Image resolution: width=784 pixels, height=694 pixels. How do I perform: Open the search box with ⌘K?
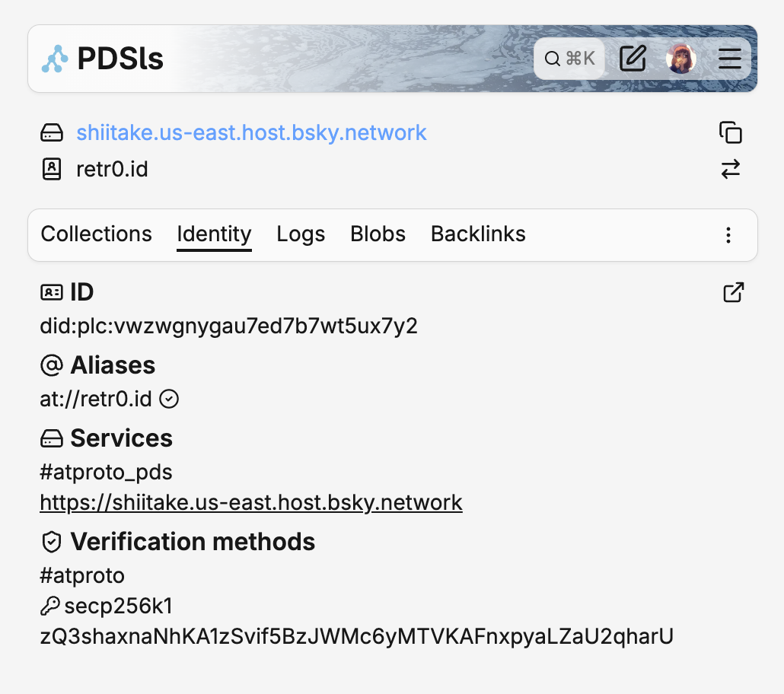(569, 59)
